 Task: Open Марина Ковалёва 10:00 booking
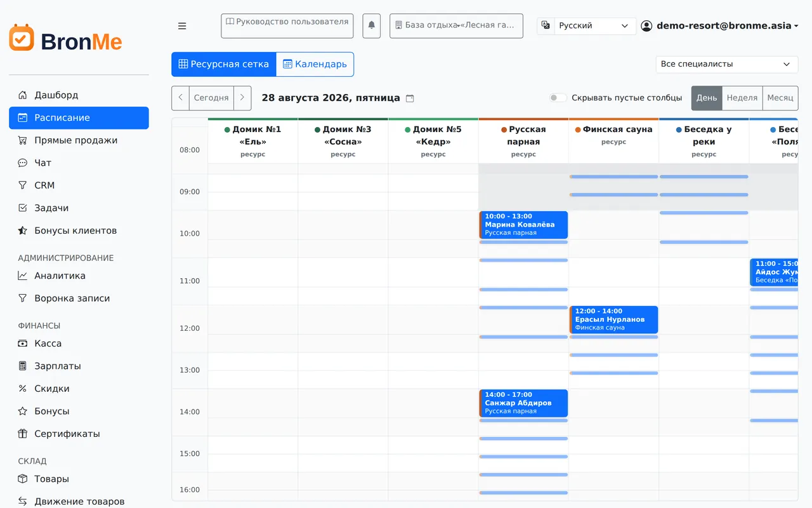(x=523, y=225)
